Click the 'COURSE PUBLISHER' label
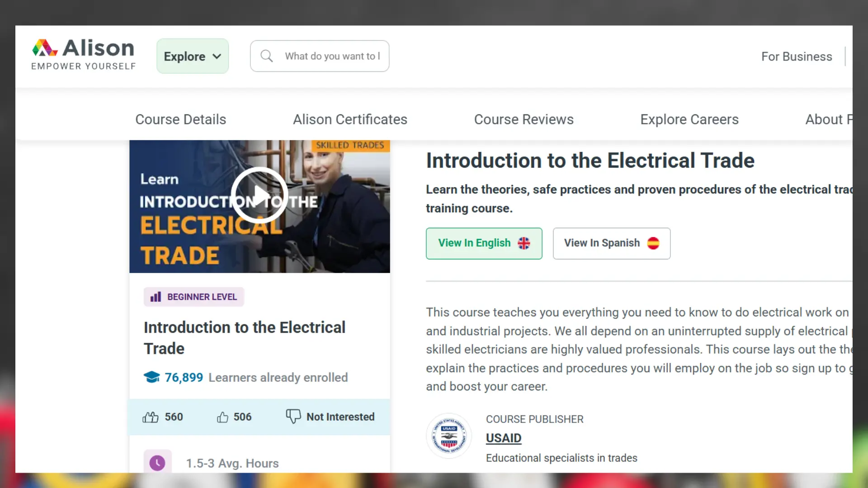This screenshot has width=868, height=488. click(534, 419)
